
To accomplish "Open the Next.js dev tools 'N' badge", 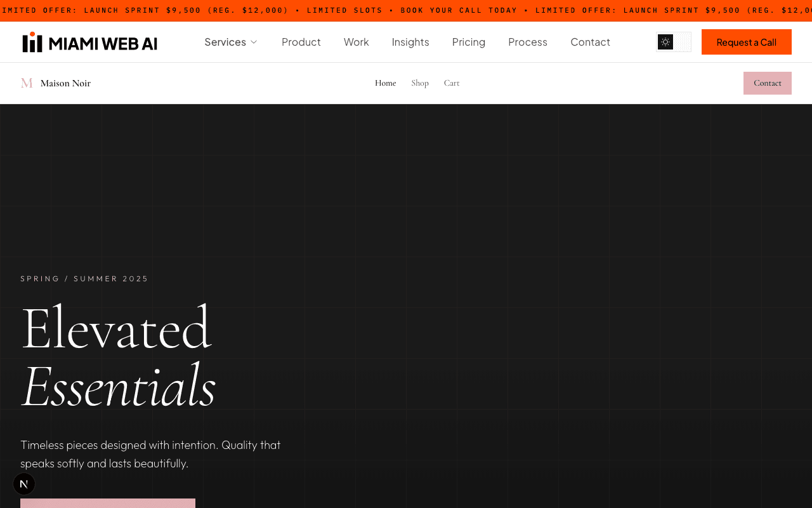I will 24,484.
